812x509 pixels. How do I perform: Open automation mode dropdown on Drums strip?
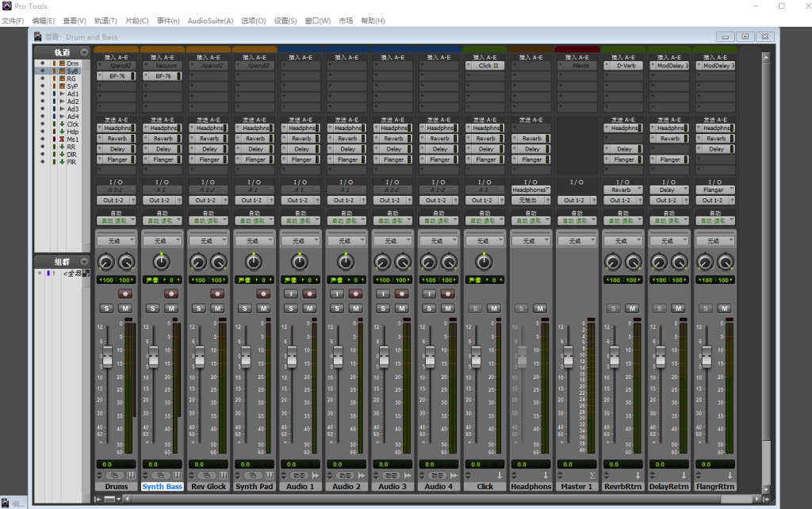116,220
